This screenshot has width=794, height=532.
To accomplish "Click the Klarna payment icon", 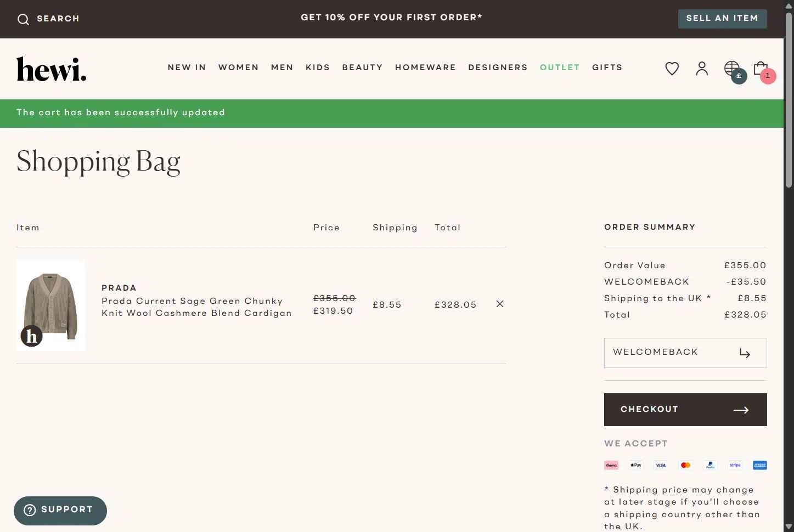I will (x=611, y=465).
